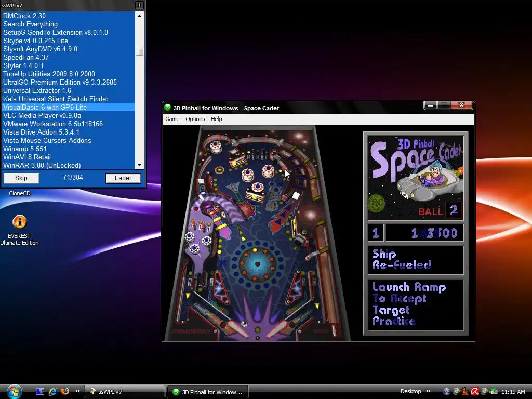
Task: Click the Ship Re-Fueled message panel
Action: [x=416, y=260]
